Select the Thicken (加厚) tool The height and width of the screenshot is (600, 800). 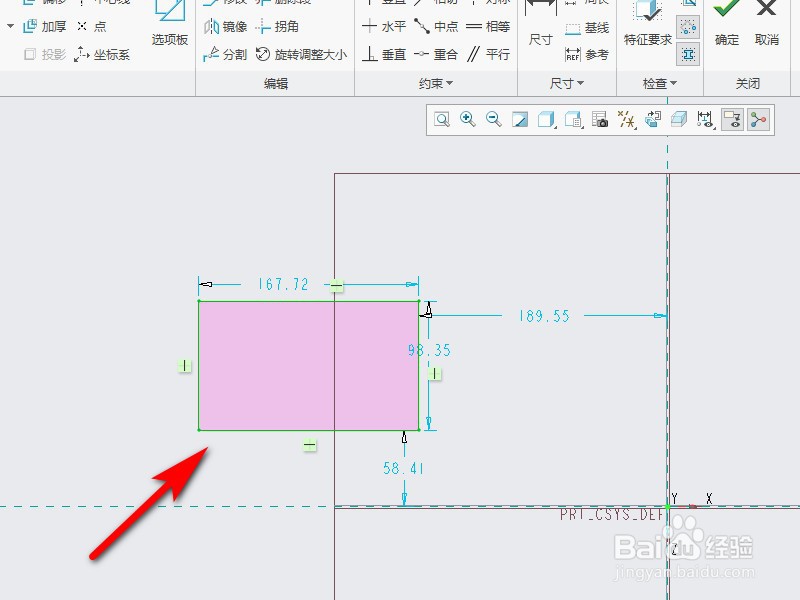(45, 27)
